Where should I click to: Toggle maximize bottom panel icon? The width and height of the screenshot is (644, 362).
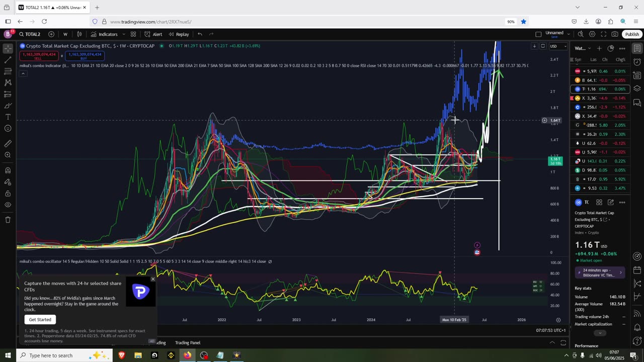click(x=563, y=343)
